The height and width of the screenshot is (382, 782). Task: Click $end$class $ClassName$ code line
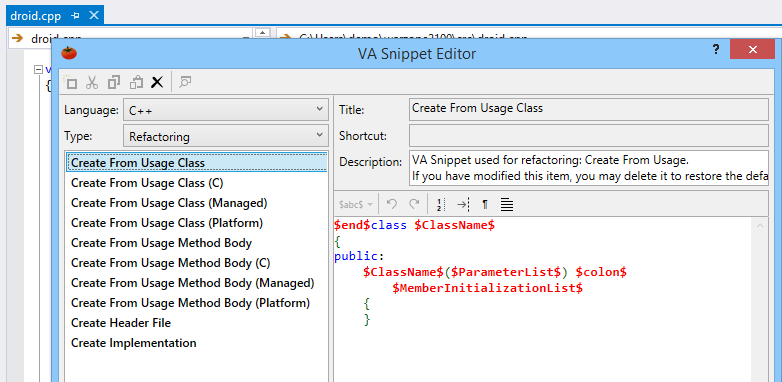tap(414, 225)
